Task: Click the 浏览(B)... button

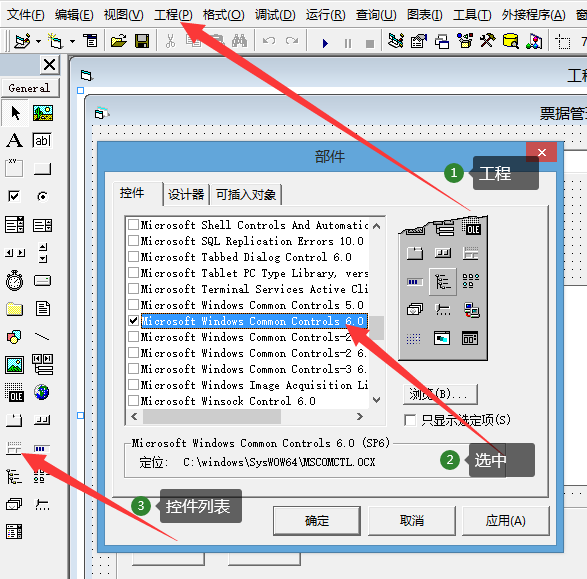Action: click(x=440, y=394)
